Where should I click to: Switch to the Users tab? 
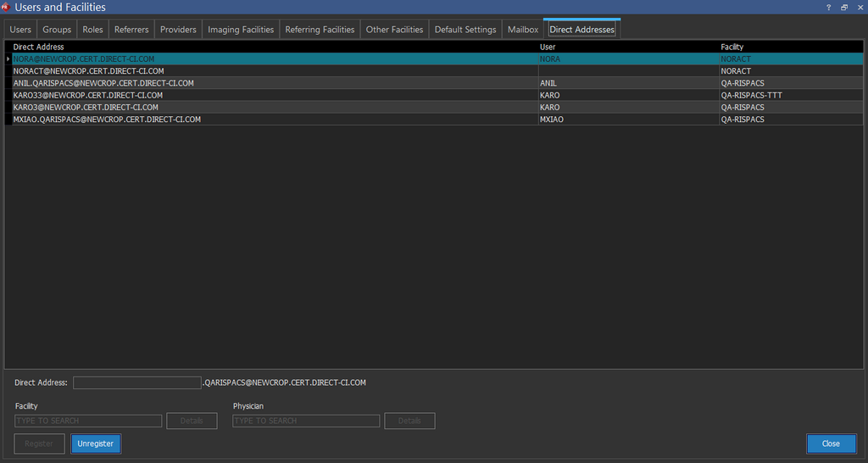coord(20,30)
